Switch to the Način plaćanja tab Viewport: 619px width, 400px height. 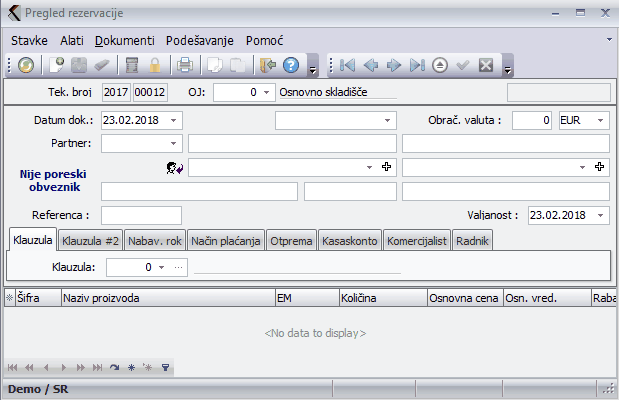pyautogui.click(x=226, y=241)
